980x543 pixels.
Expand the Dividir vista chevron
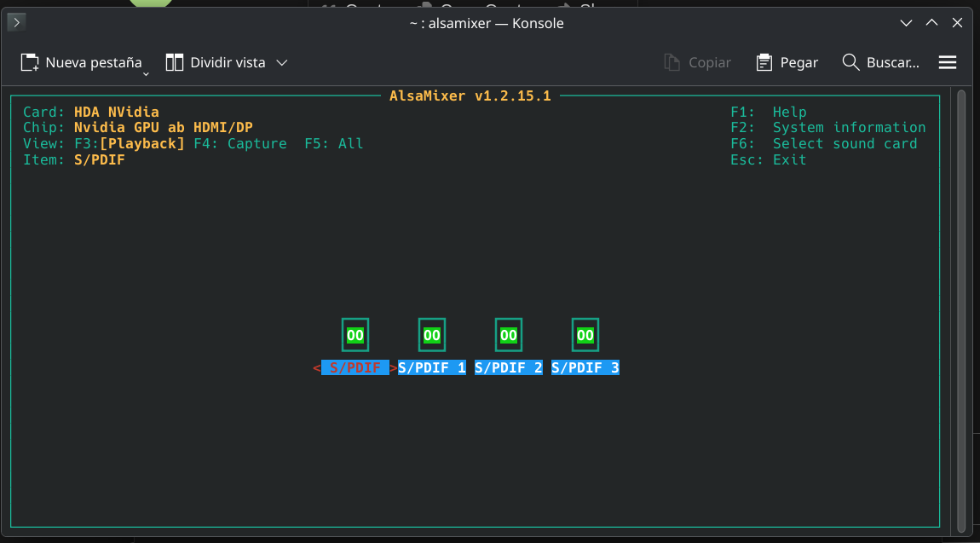click(282, 62)
